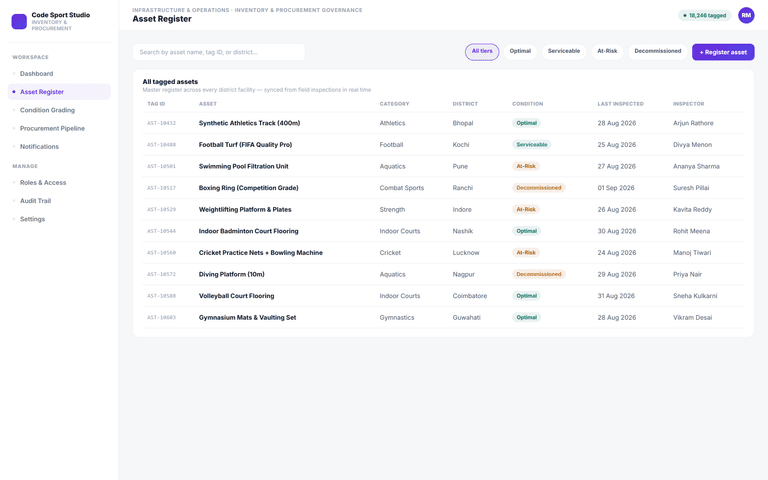The image size is (768, 480).
Task: Sort by the Tag ID column header
Action: [x=156, y=104]
